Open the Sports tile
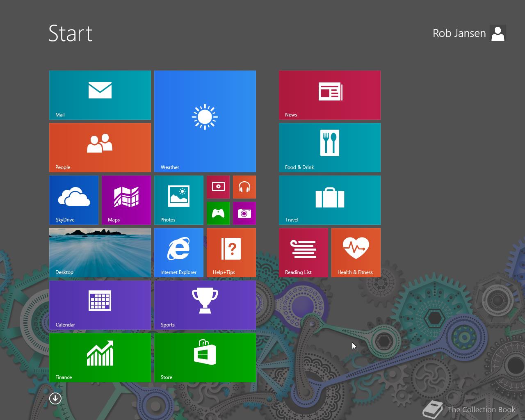The height and width of the screenshot is (420, 525). [x=205, y=305]
